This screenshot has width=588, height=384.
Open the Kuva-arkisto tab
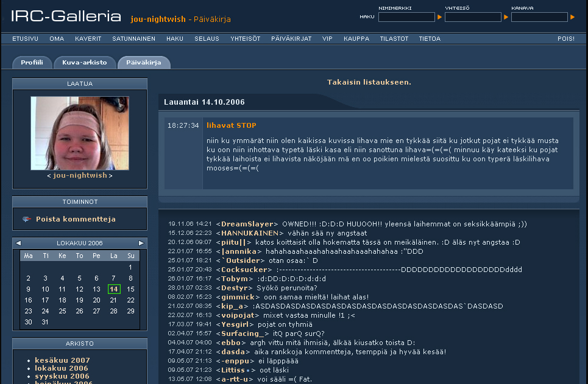click(84, 62)
